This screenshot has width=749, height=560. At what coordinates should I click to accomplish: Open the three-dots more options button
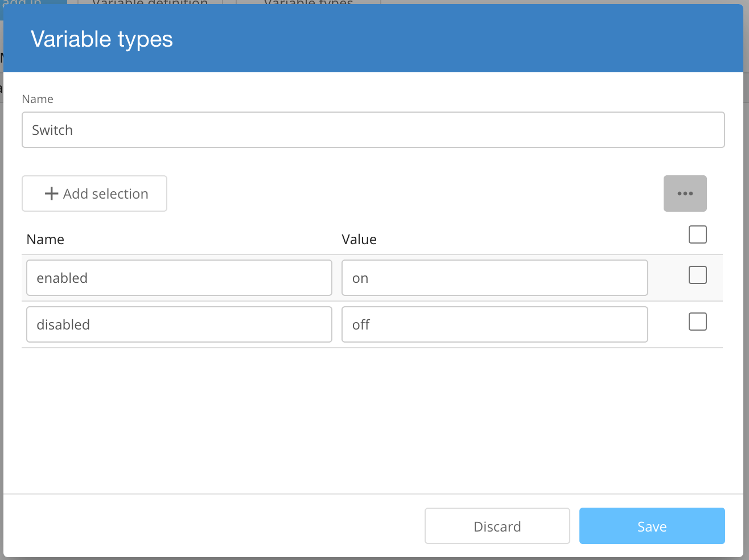click(685, 193)
